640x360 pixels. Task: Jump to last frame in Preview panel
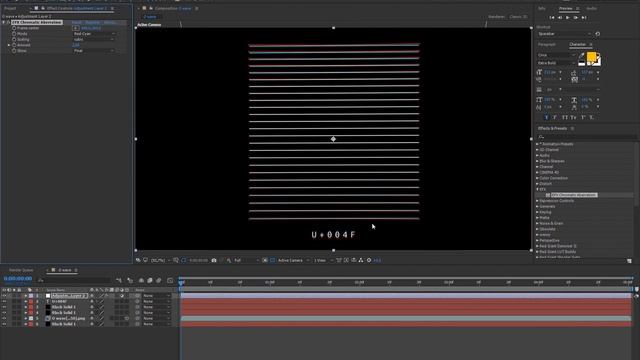(584, 18)
